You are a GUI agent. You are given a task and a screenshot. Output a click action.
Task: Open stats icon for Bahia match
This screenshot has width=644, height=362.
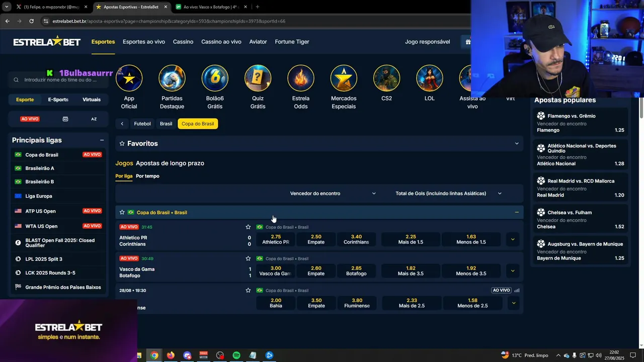517,291
